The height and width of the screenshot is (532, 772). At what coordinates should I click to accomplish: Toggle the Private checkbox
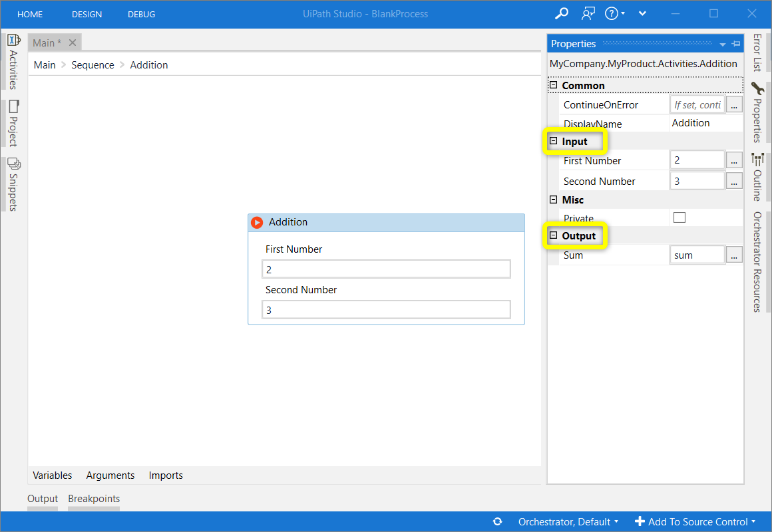(x=679, y=217)
